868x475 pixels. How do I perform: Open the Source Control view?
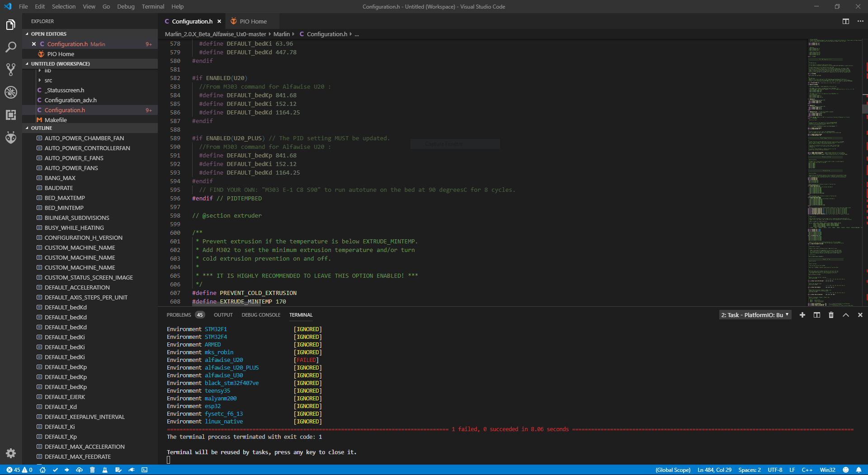coord(11,70)
